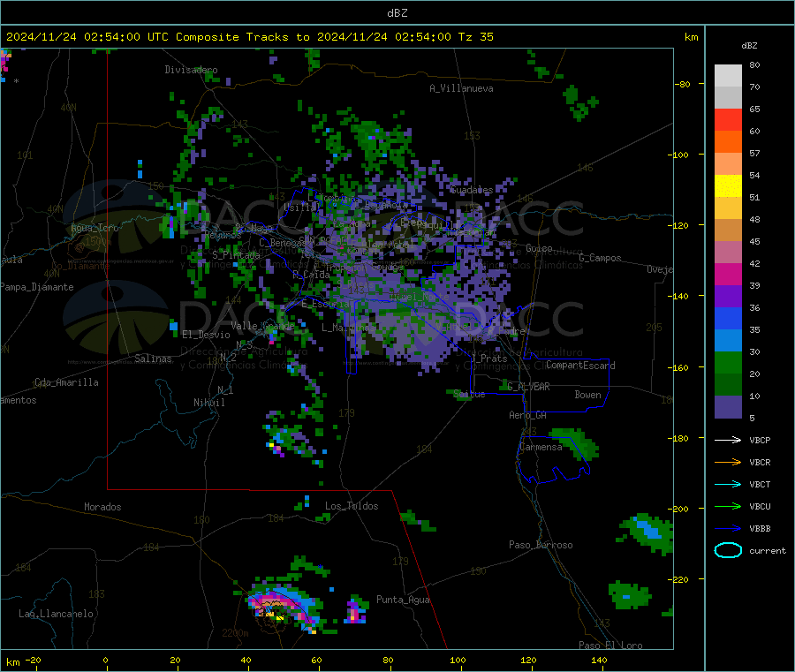The height and width of the screenshot is (672, 795).
Task: Click the small magenta storm cell beside Punta_Agua
Action: pyautogui.click(x=356, y=611)
